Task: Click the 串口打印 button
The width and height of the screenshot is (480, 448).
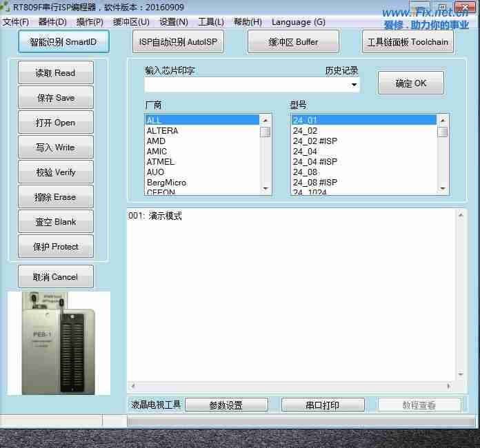Action: [322, 405]
